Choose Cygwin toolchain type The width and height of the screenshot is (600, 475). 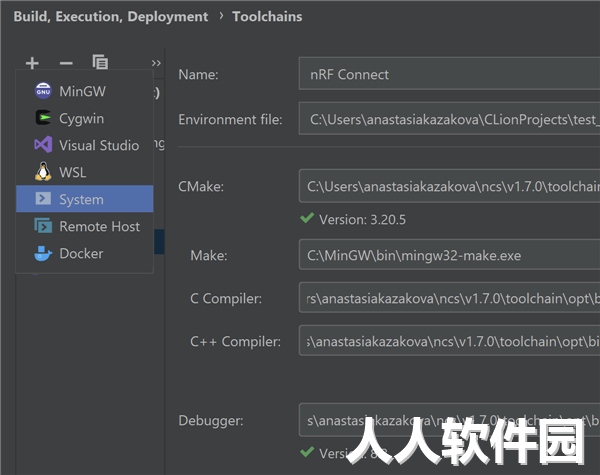(85, 118)
